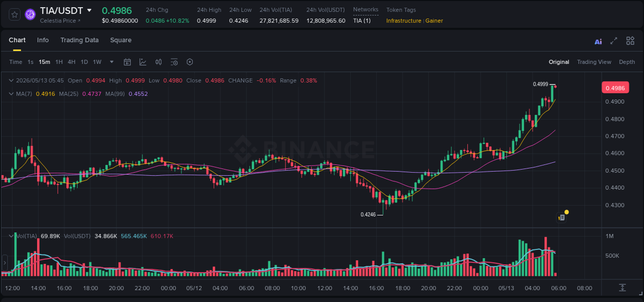Image resolution: width=644 pixels, height=302 pixels.
Task: Select the 1H interval
Action: coord(59,62)
